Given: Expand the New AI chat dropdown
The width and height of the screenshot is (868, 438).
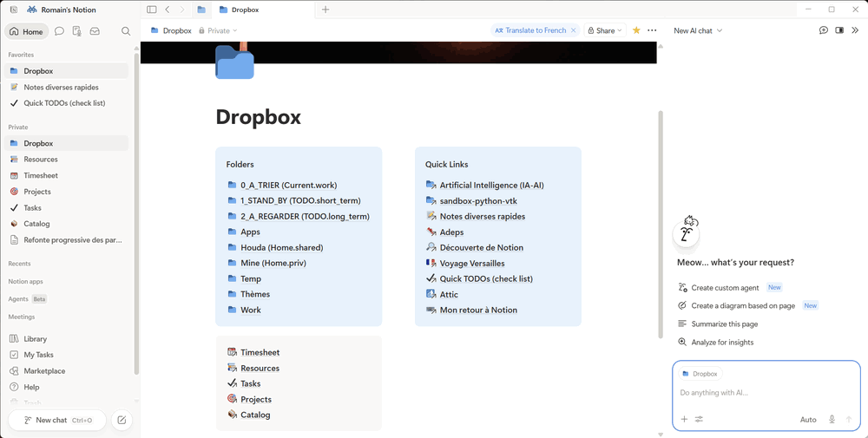Looking at the screenshot, I should 698,30.
